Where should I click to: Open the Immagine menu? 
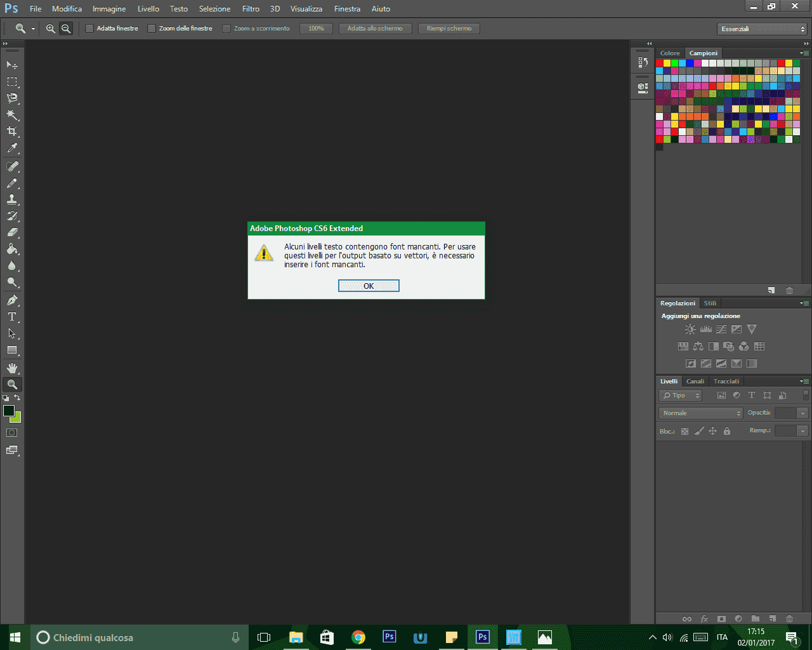click(x=109, y=9)
